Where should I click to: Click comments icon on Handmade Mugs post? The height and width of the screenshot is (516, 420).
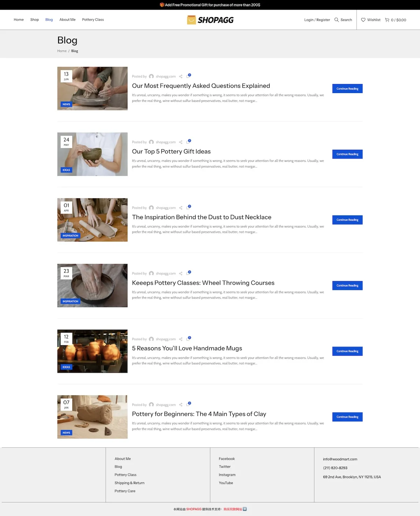pyautogui.click(x=188, y=339)
